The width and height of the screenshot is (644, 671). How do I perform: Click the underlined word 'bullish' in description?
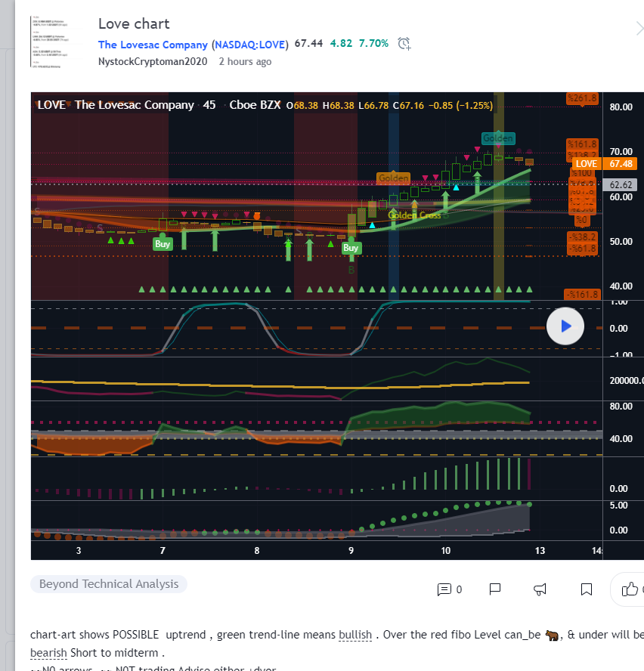pyautogui.click(x=355, y=635)
